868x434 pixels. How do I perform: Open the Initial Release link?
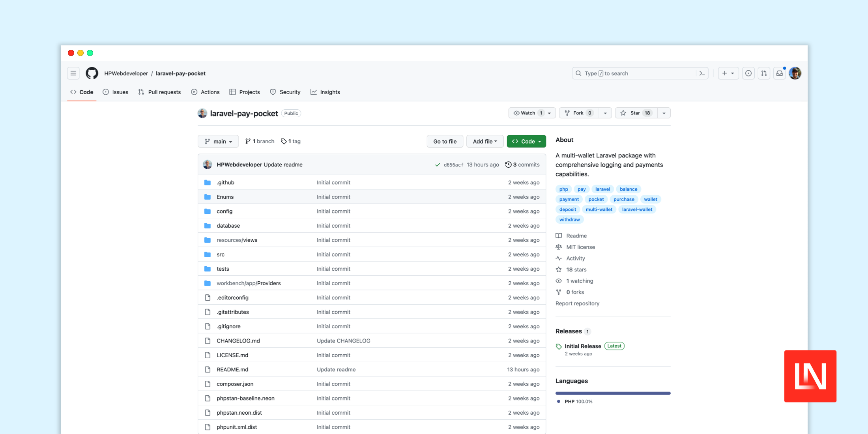[x=583, y=346]
